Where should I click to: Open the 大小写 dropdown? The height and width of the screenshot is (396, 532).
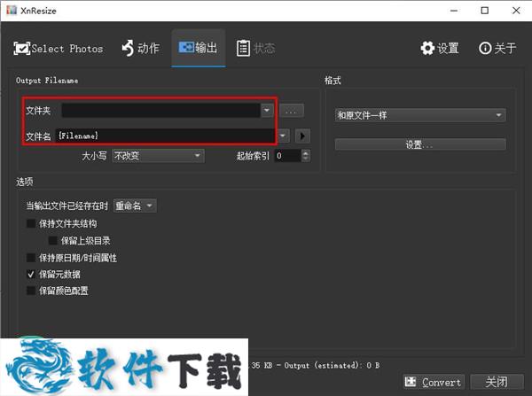point(157,156)
